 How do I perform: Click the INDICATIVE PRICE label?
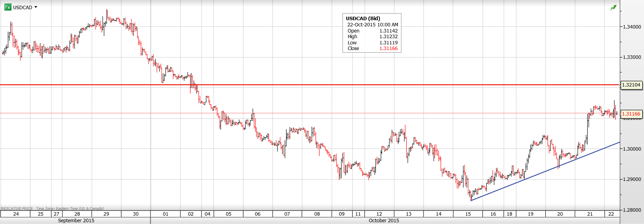pyautogui.click(x=17, y=208)
